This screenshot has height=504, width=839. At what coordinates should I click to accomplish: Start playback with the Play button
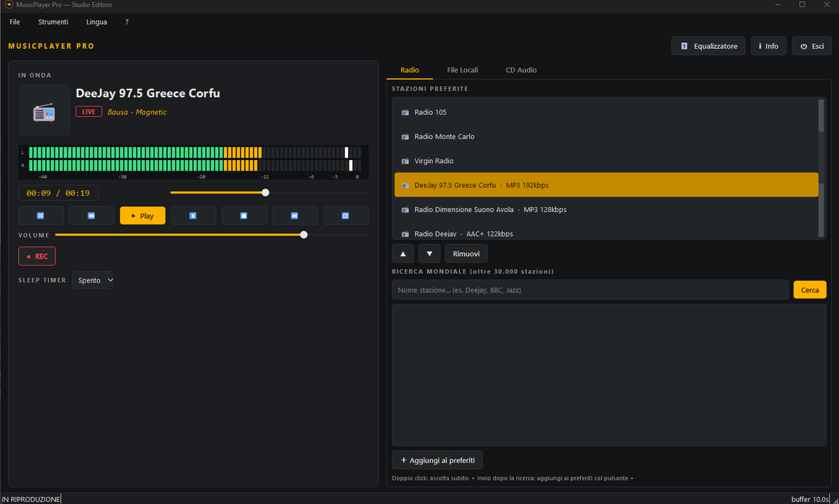pyautogui.click(x=143, y=216)
